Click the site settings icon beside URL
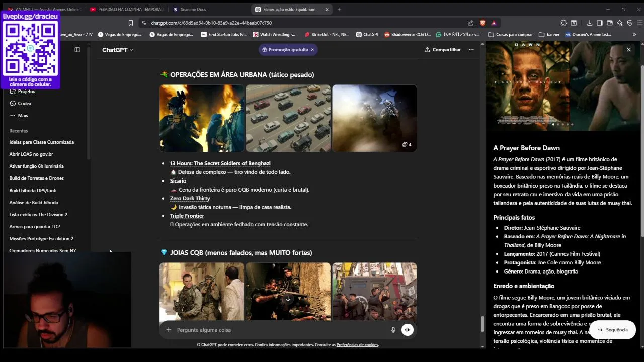This screenshot has height=362, width=644. point(144,23)
